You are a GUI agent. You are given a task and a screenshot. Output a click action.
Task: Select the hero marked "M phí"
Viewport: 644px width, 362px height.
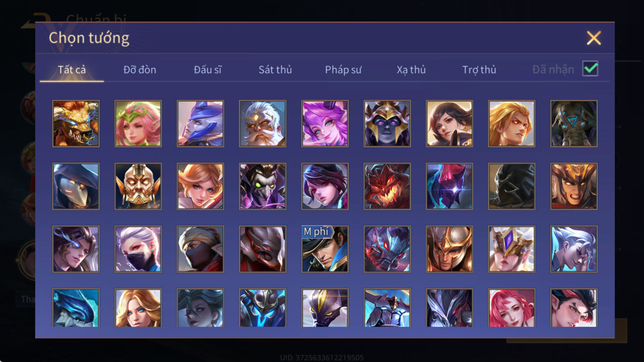(325, 249)
